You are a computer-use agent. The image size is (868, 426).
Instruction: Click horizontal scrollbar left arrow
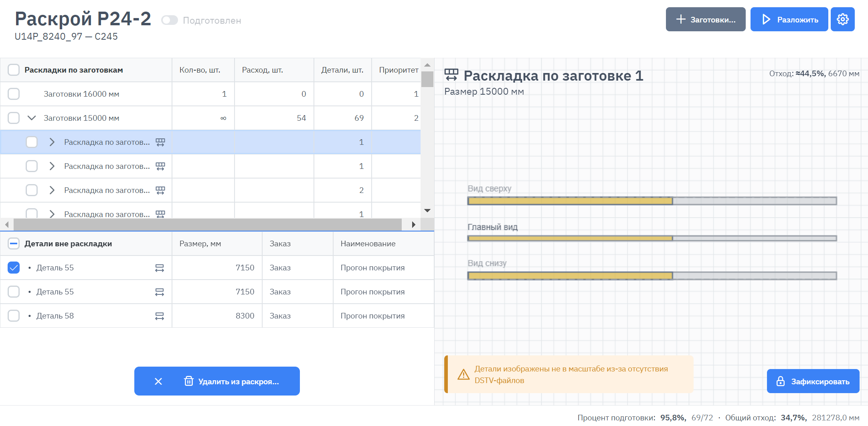coord(7,225)
